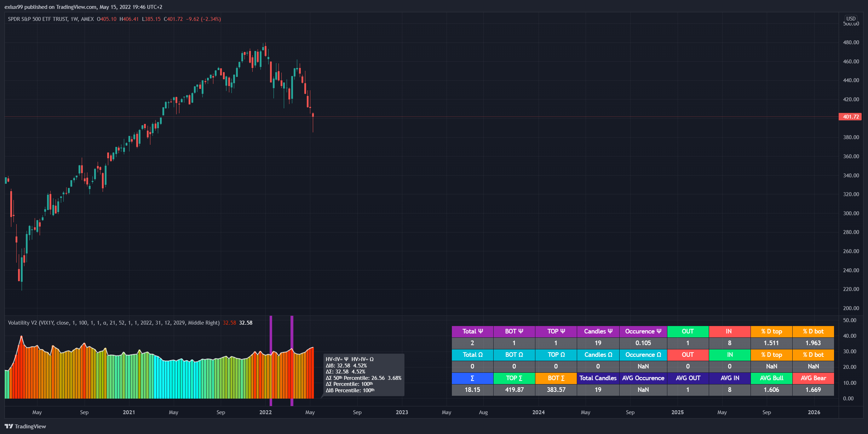Click the Total Ψ table header
This screenshot has width=868, height=434.
tap(472, 332)
